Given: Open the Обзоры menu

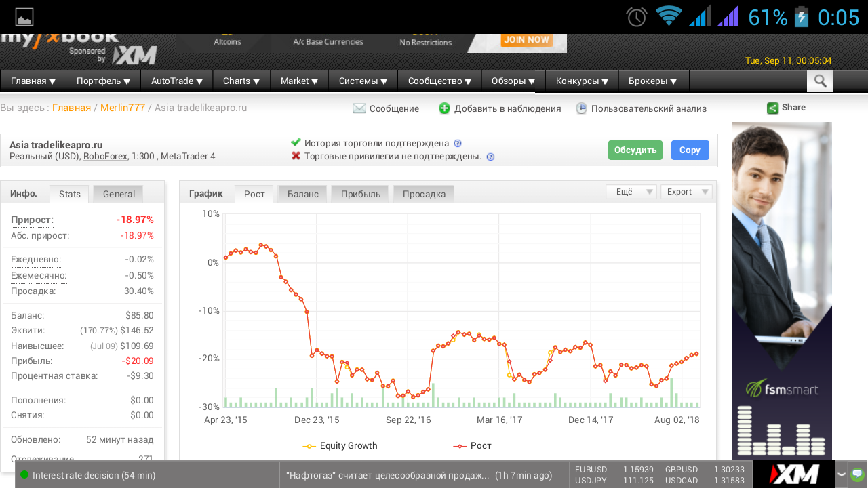Looking at the screenshot, I should pyautogui.click(x=513, y=81).
